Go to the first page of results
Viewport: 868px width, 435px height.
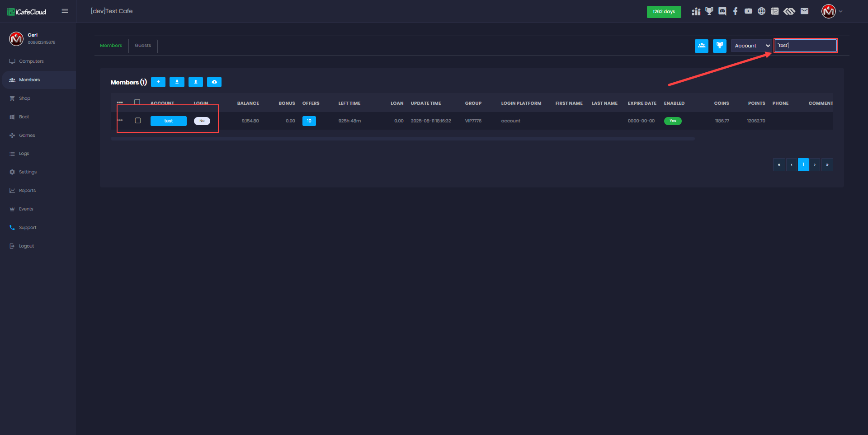[779, 164]
